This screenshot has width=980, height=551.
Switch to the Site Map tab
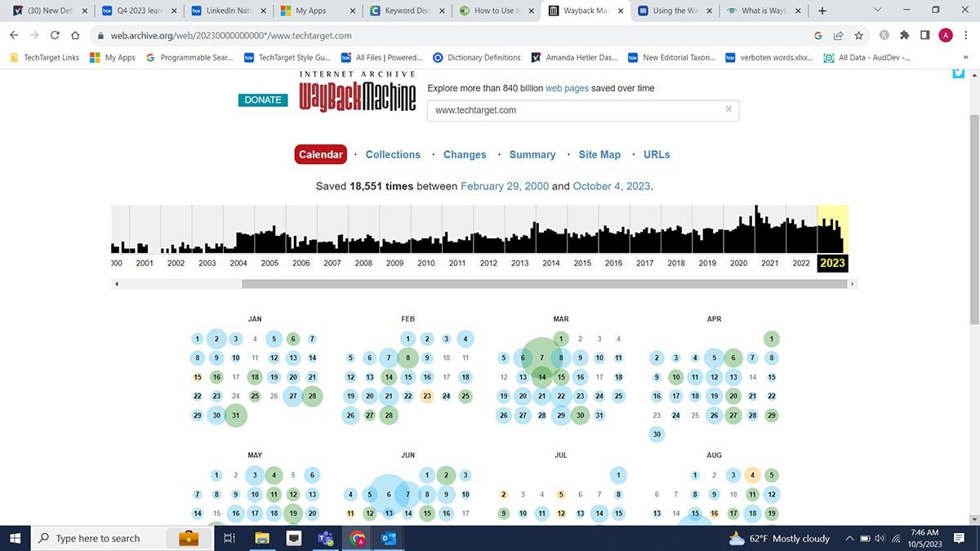click(599, 154)
